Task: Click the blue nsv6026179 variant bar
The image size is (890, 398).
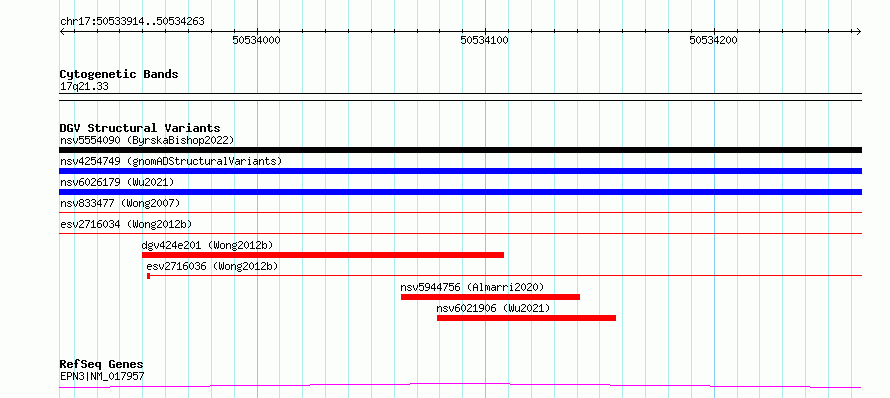Action: coord(460,192)
